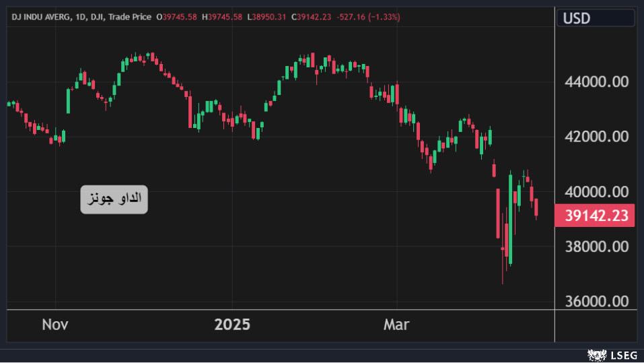This screenshot has height=363, width=644.
Task: Click the Mar time axis label
Action: pyautogui.click(x=396, y=325)
